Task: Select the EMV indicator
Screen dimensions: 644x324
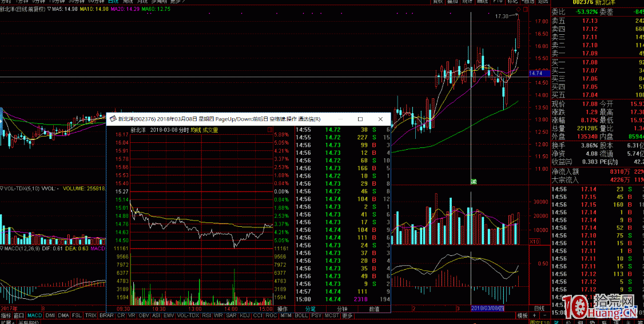Action: pyautogui.click(x=169, y=315)
